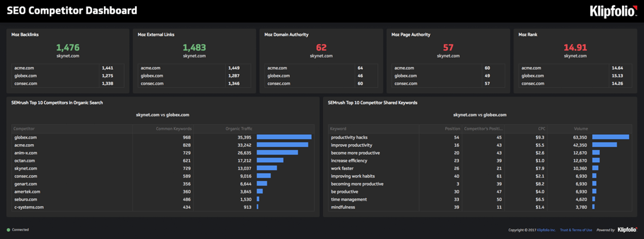The height and width of the screenshot is (239, 644).
Task: Select acme.com row in Moz Rank
Action: coord(575,68)
